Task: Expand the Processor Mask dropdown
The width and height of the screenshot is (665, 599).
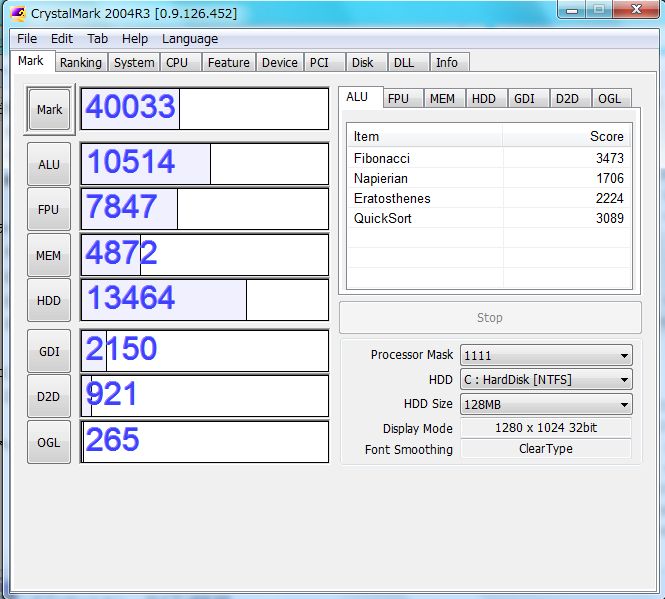Action: coord(545,355)
